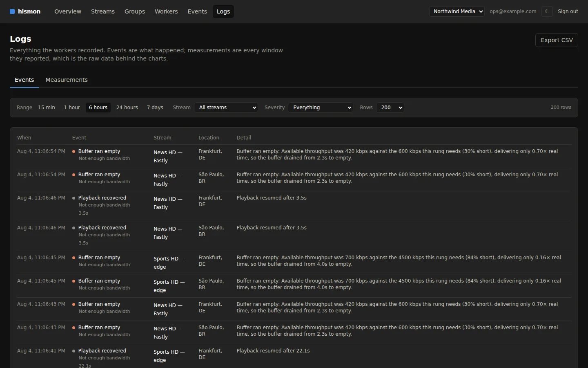Open the Rows 200 dropdown

click(x=390, y=108)
